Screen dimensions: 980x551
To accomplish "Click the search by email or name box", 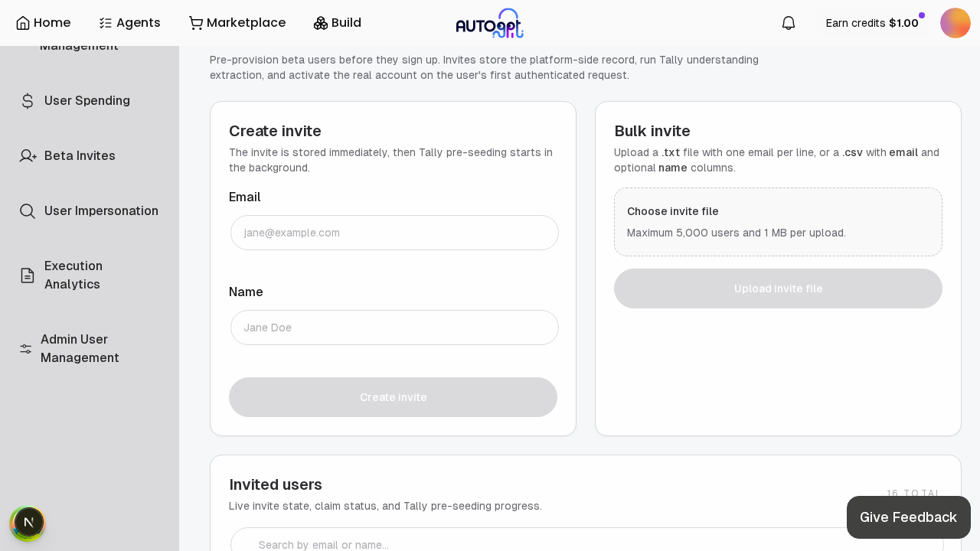I will click(586, 544).
